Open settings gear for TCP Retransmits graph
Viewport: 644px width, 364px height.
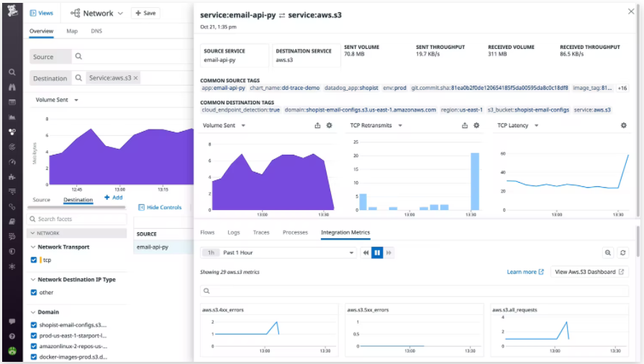(476, 125)
